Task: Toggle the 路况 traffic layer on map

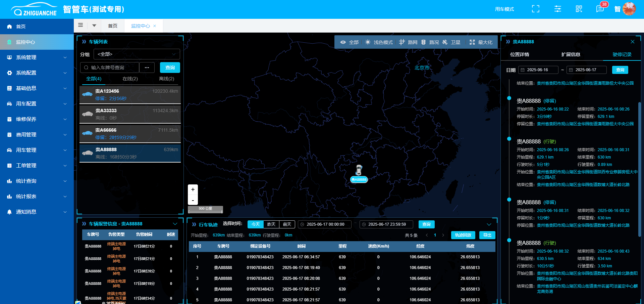Action: (x=430, y=42)
